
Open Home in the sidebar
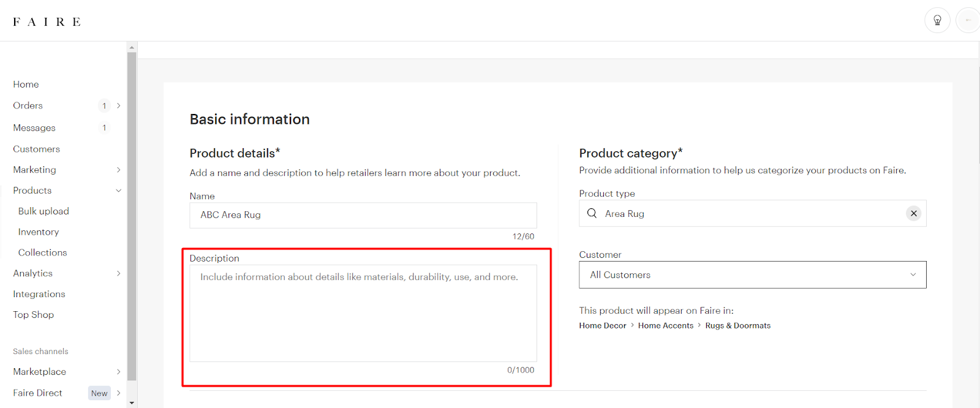pos(26,85)
